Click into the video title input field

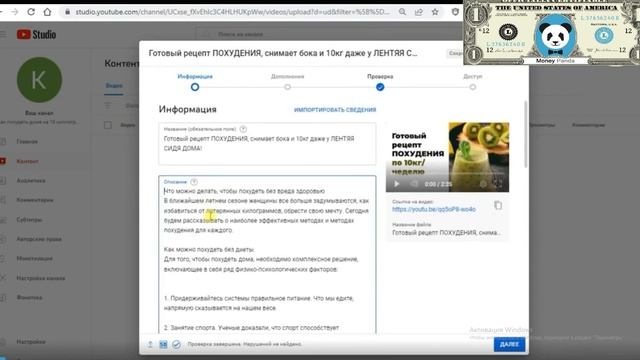[267, 144]
